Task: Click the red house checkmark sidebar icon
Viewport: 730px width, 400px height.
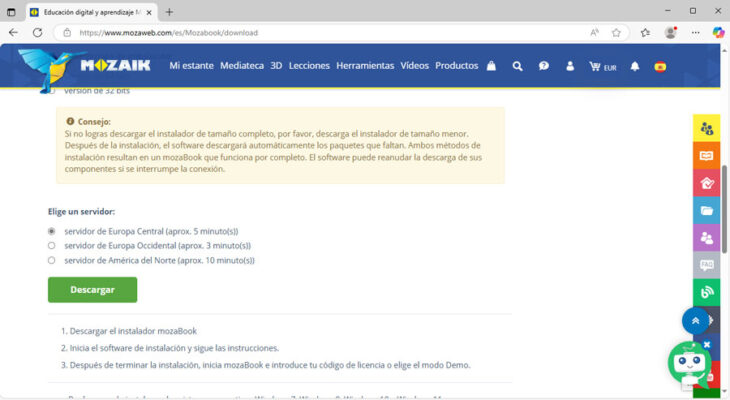Action: tap(706, 183)
